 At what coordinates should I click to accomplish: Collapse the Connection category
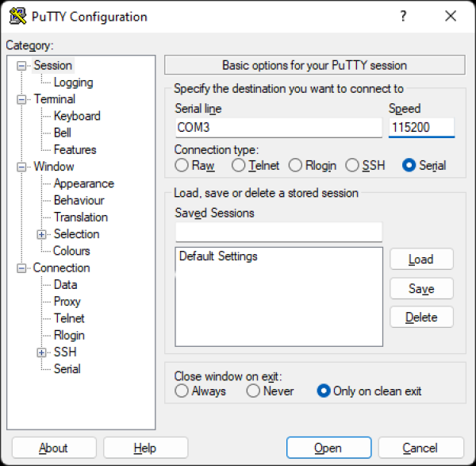coord(21,268)
